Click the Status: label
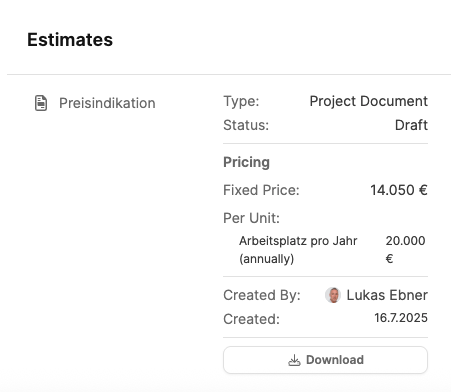 tap(246, 125)
